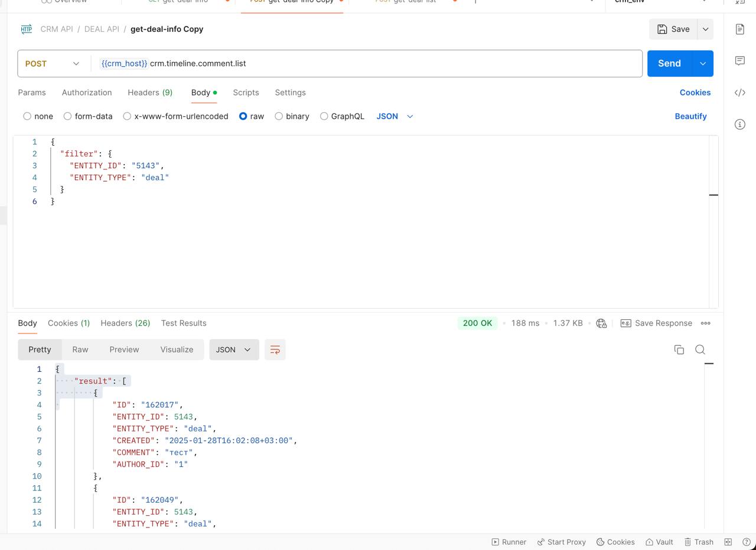
Task: Click the Beautify link
Action: click(x=690, y=116)
